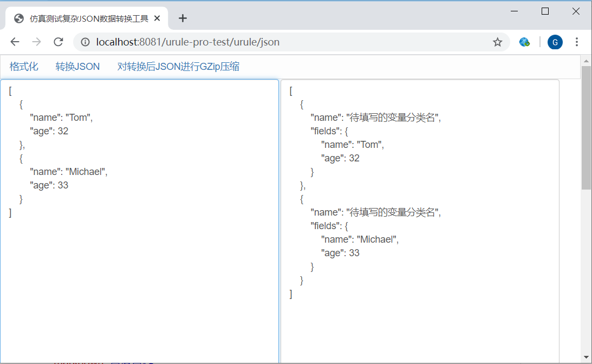View site information icon in address bar
This screenshot has width=592, height=364.
pyautogui.click(x=85, y=42)
